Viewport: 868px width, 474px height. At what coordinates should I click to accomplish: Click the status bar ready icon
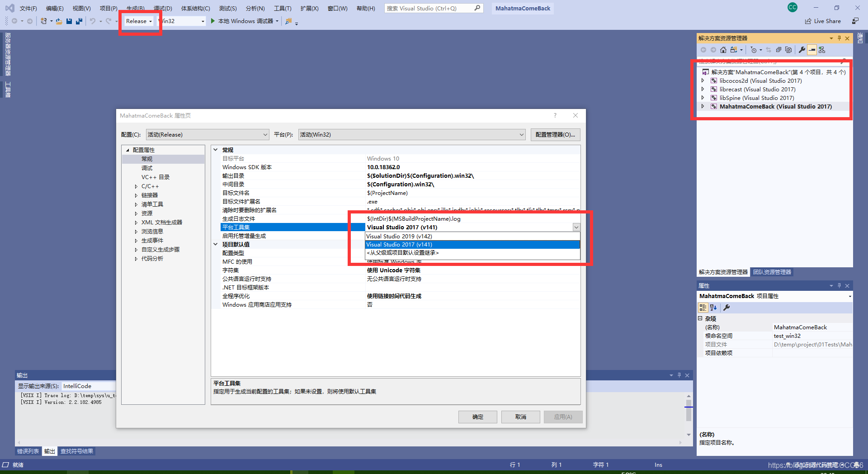click(x=5, y=465)
